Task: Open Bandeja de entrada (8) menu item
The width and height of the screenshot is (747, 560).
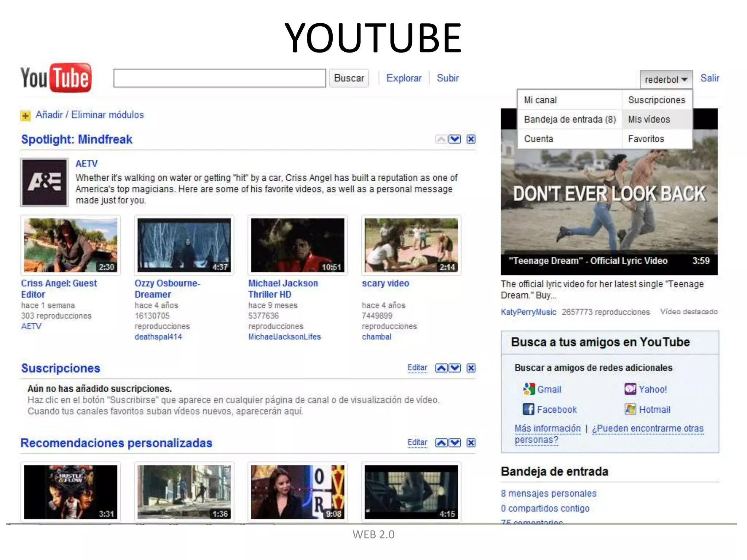Action: point(569,119)
